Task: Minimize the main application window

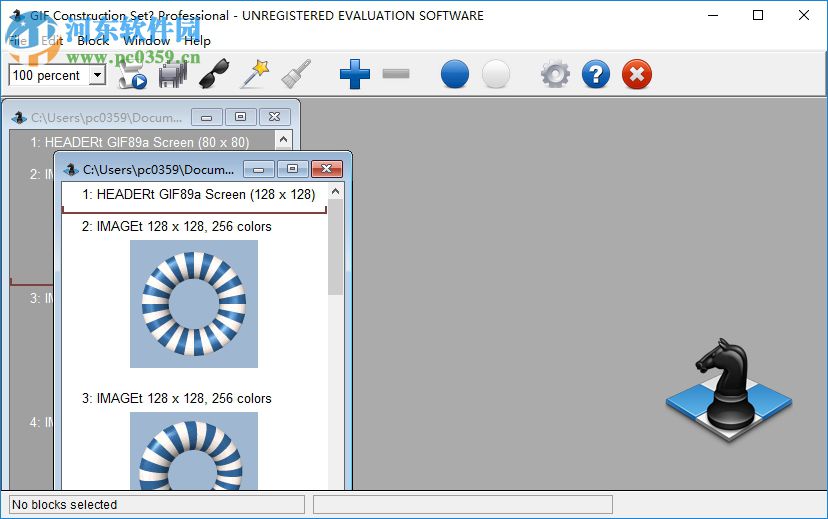Action: 713,15
